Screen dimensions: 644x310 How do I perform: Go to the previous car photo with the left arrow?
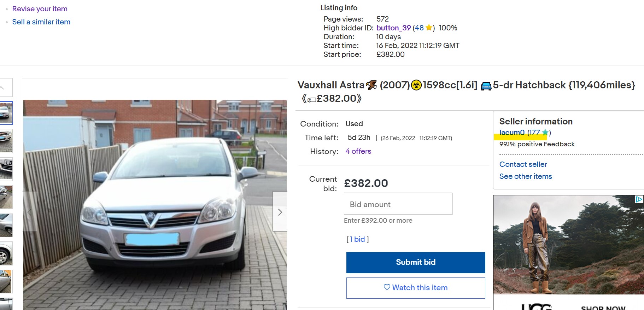click(x=30, y=212)
